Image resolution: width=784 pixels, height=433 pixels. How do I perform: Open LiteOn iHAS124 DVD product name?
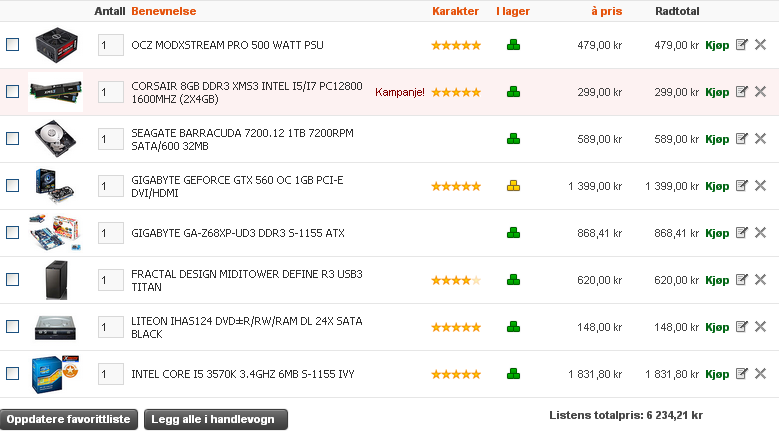tap(246, 328)
